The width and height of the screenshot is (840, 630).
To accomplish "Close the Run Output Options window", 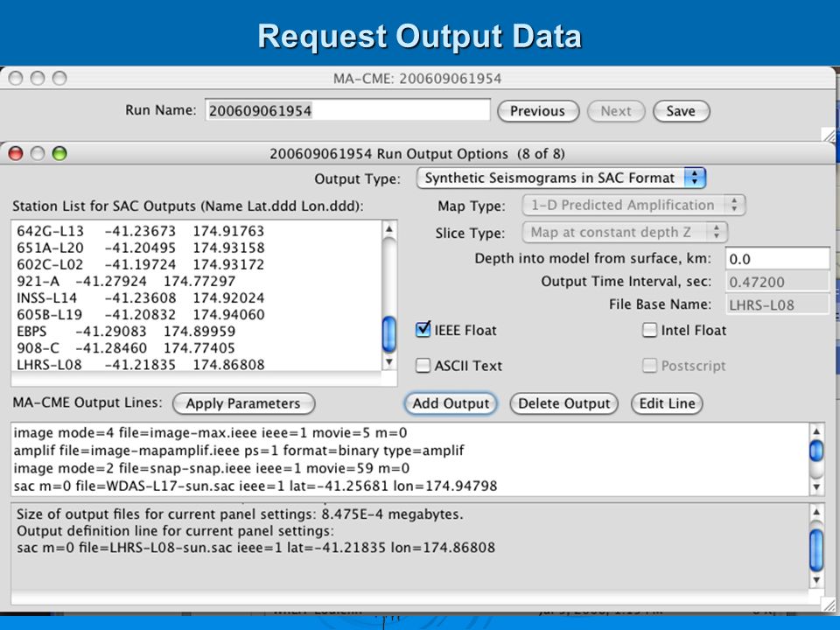I will tap(16, 154).
